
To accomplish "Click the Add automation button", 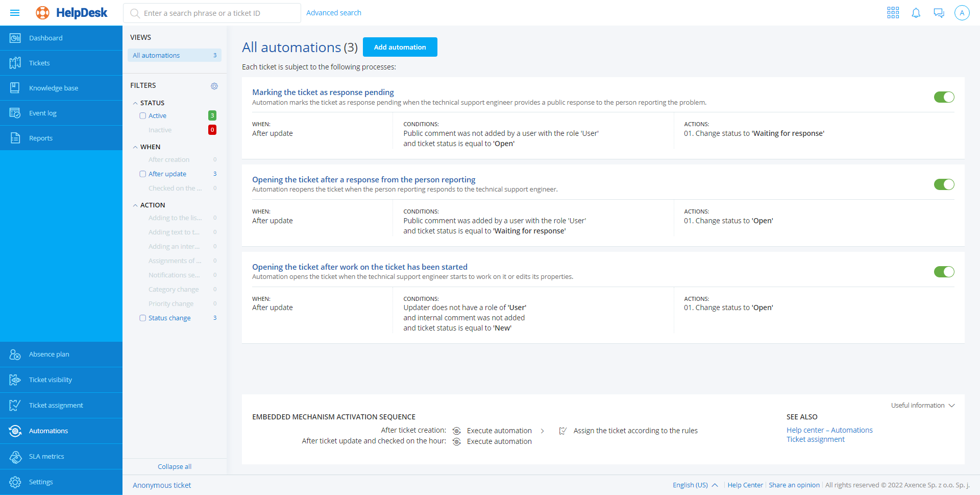I will click(x=400, y=47).
